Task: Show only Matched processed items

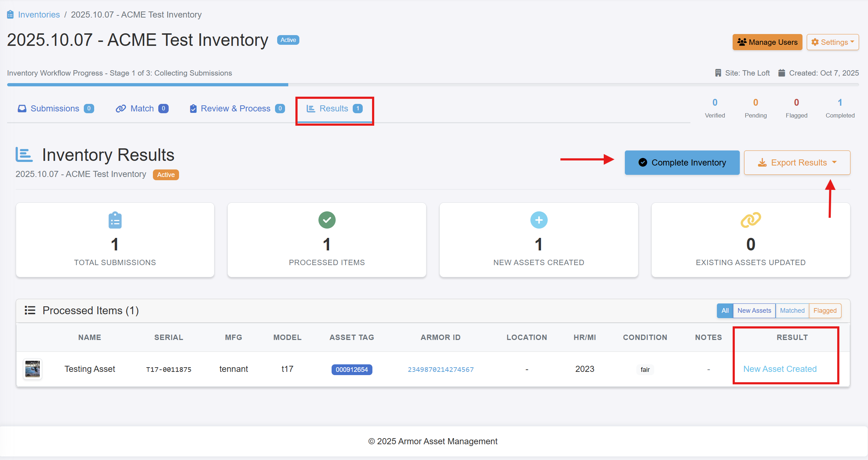Action: [792, 311]
